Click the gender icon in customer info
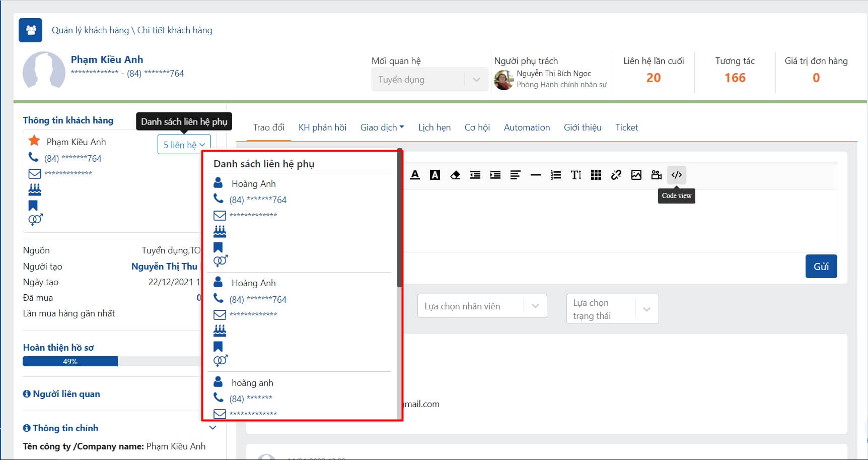This screenshot has height=460, width=868. tap(35, 220)
